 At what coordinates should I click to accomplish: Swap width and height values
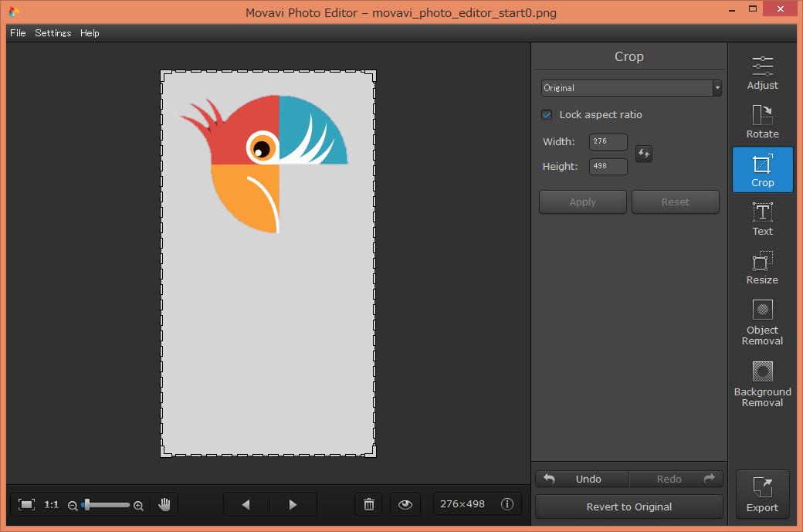tap(643, 154)
